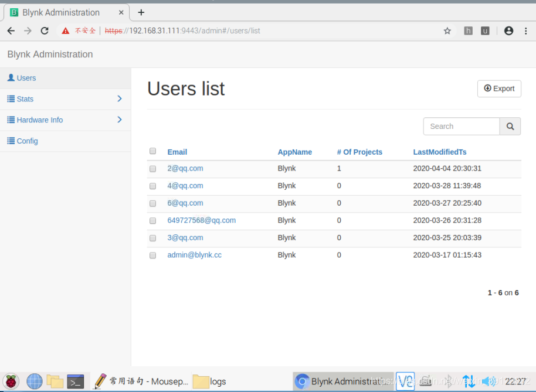Click the volume speaker tray icon
The width and height of the screenshot is (536, 392).
click(x=488, y=381)
